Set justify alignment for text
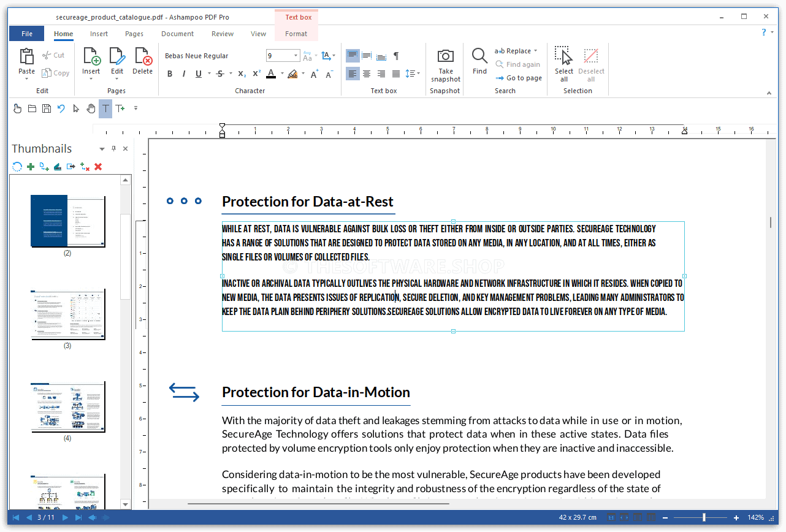 pos(396,74)
